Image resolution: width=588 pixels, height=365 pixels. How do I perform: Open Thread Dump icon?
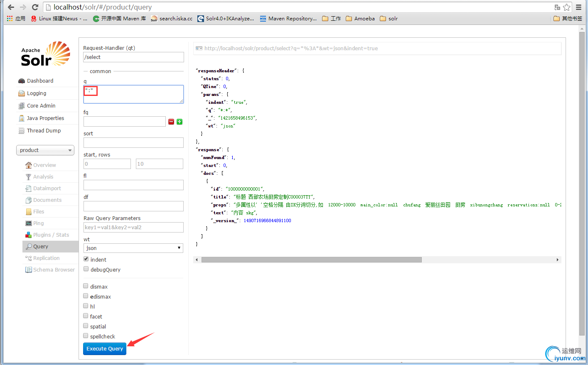point(22,131)
